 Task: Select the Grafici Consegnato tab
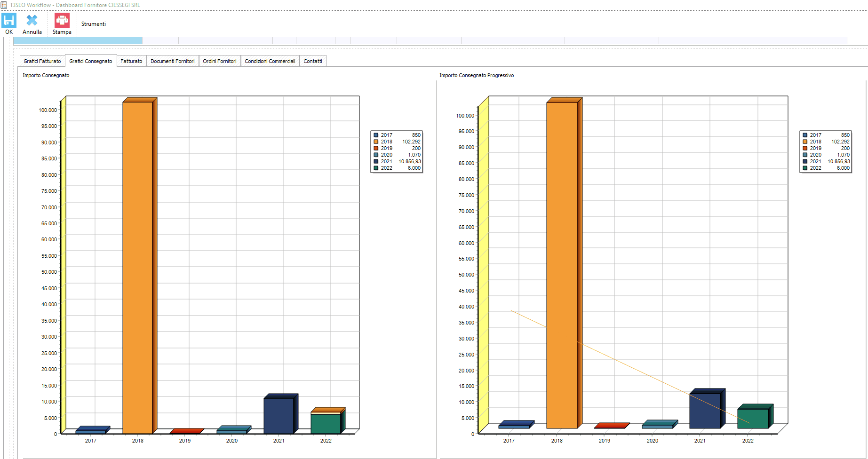91,61
